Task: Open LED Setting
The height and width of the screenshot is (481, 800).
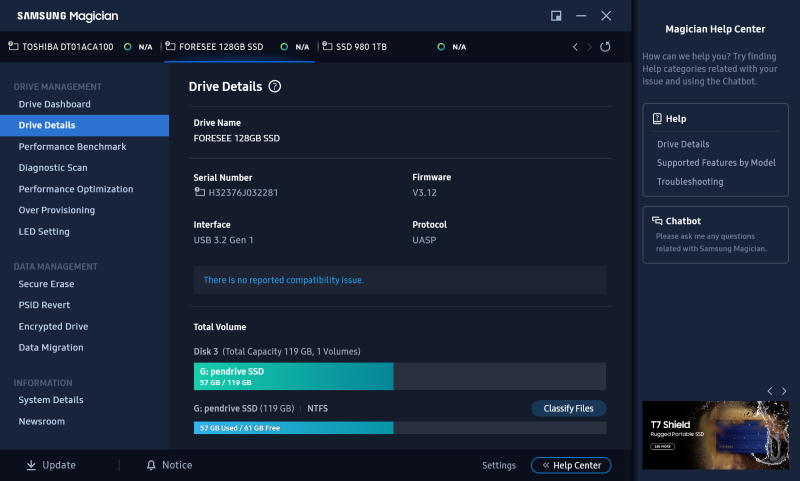Action: 44,231
